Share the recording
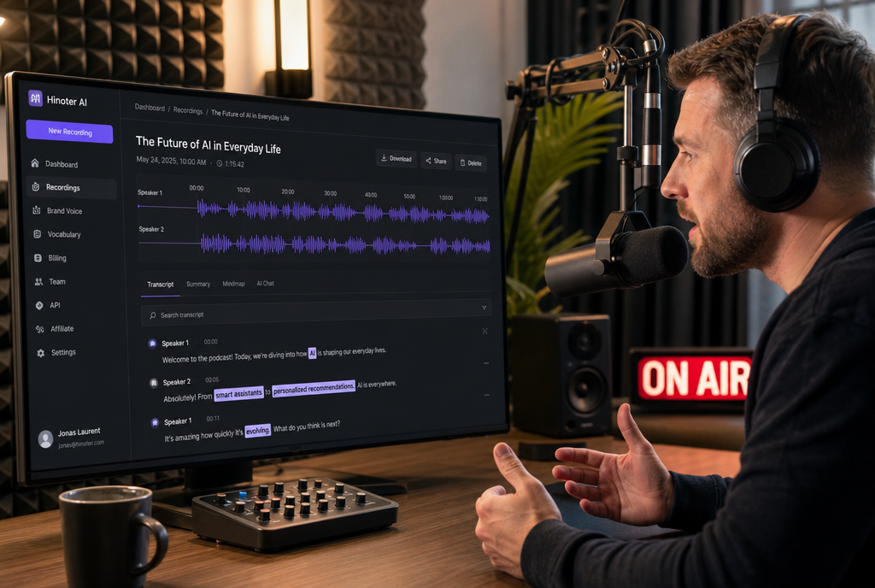 tap(436, 161)
